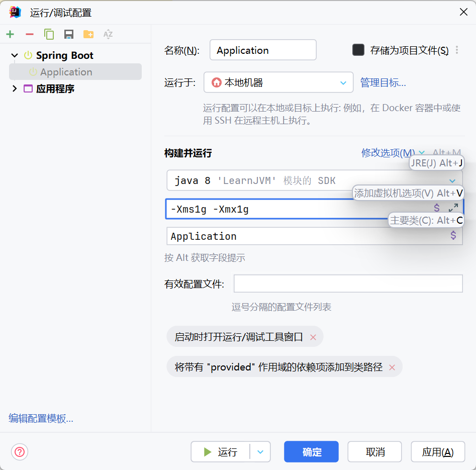Open the 修改选项 menu link
Screen dimensions: 476x470
(388, 153)
